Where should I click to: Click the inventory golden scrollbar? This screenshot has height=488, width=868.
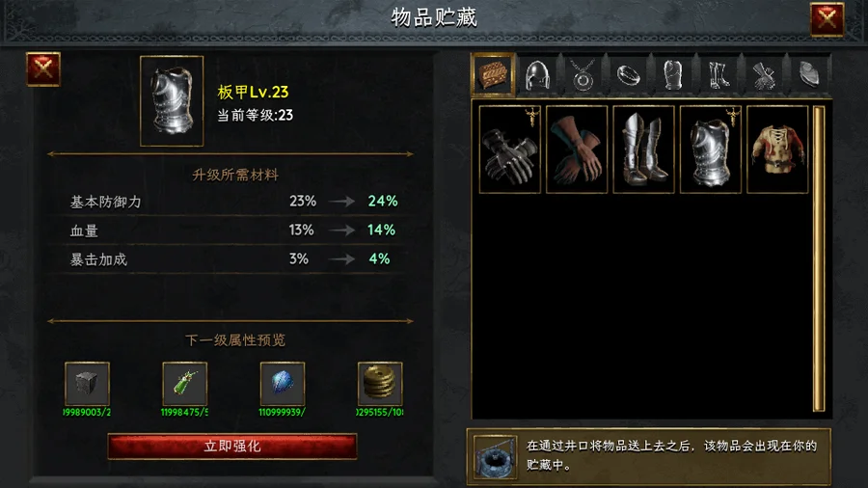tap(819, 258)
